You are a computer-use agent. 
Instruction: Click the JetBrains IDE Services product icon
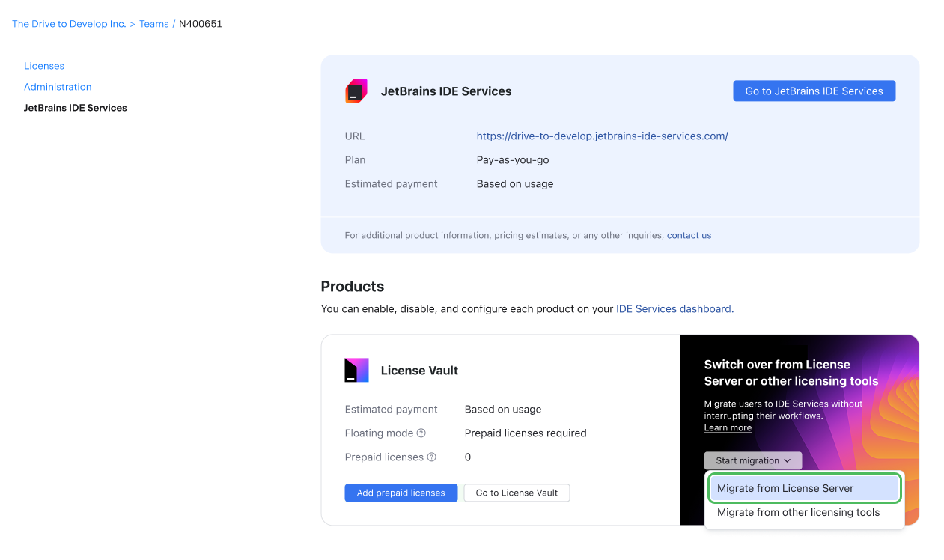(356, 91)
